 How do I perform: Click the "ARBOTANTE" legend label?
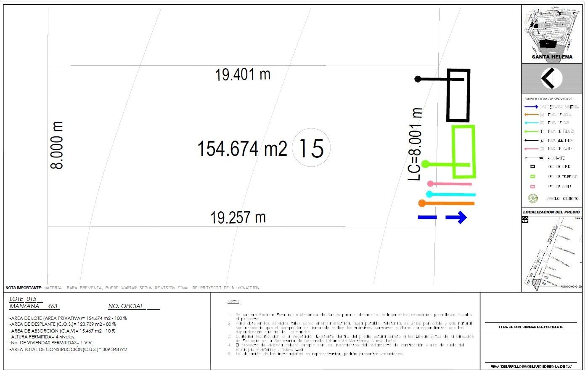pyautogui.click(x=556, y=158)
